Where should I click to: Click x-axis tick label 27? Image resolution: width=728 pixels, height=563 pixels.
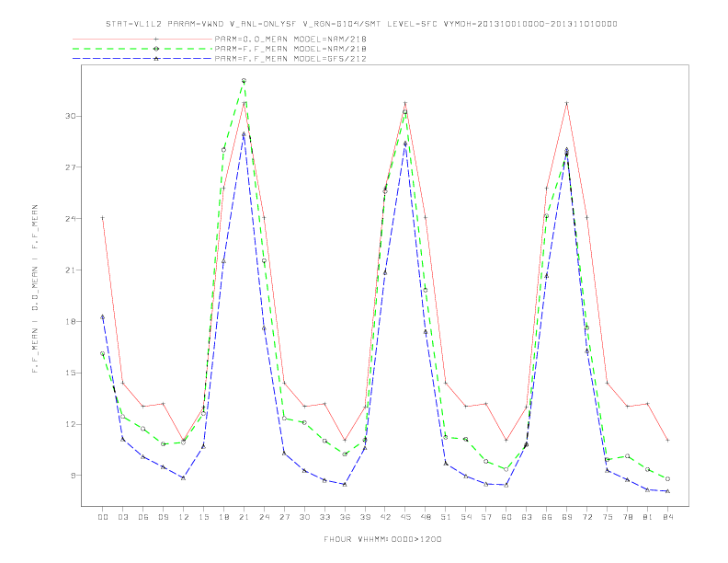(x=284, y=517)
